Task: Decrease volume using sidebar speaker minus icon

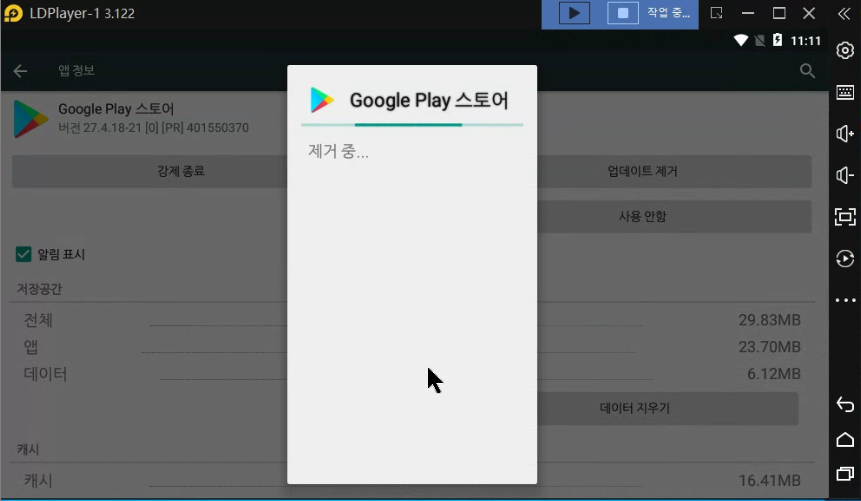Action: [845, 175]
